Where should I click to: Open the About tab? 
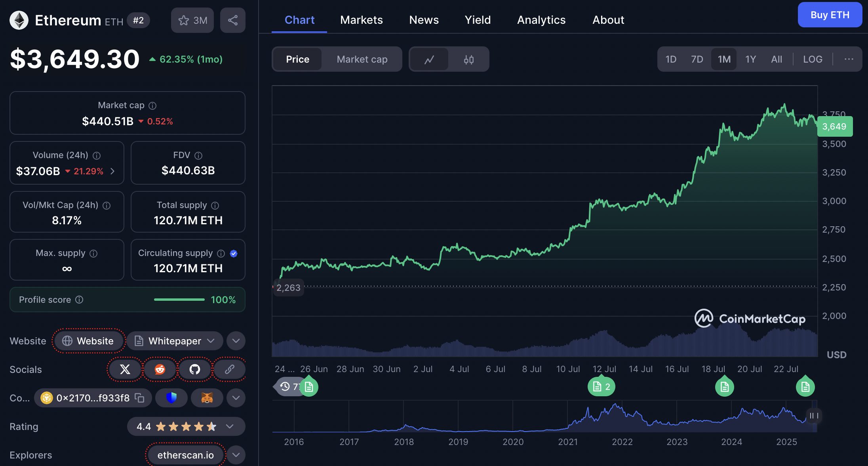coord(608,20)
